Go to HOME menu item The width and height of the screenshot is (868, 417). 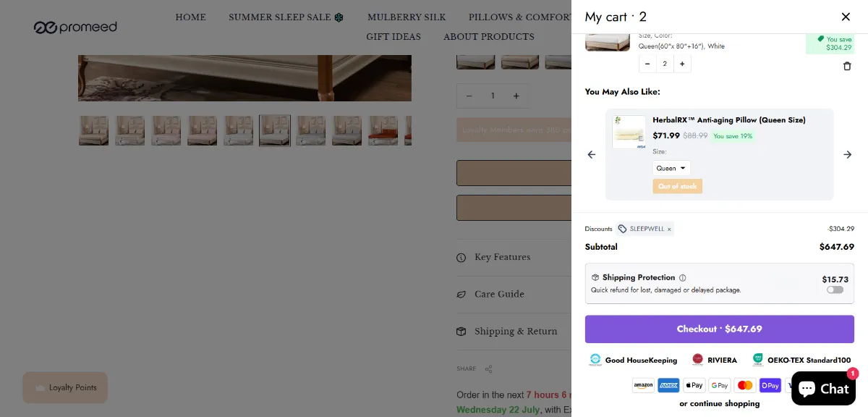(x=190, y=17)
